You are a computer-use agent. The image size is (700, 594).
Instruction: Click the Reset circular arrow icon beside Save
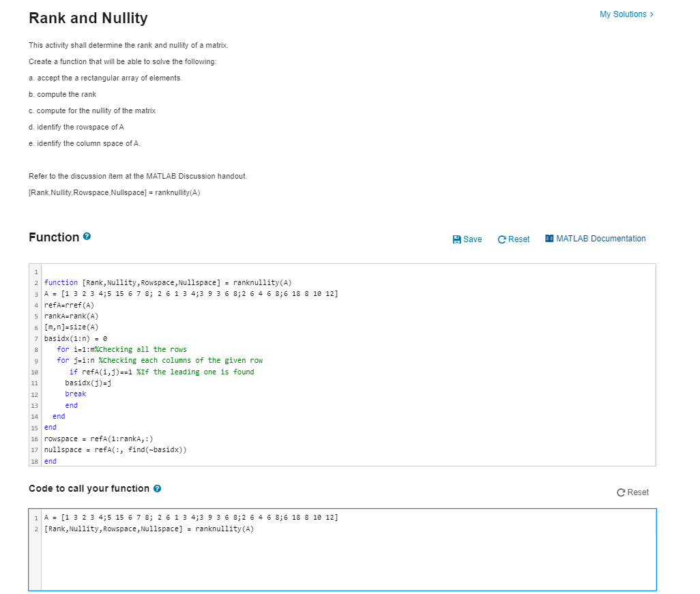[502, 239]
